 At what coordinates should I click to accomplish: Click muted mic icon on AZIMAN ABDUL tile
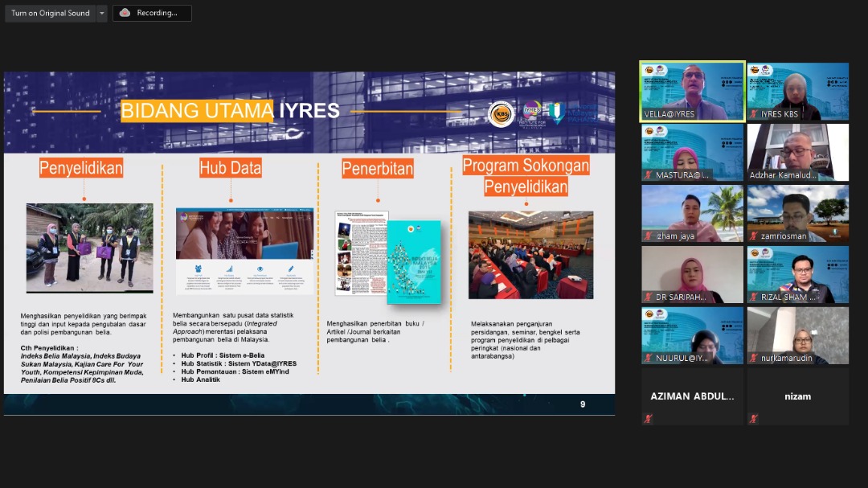coord(649,418)
